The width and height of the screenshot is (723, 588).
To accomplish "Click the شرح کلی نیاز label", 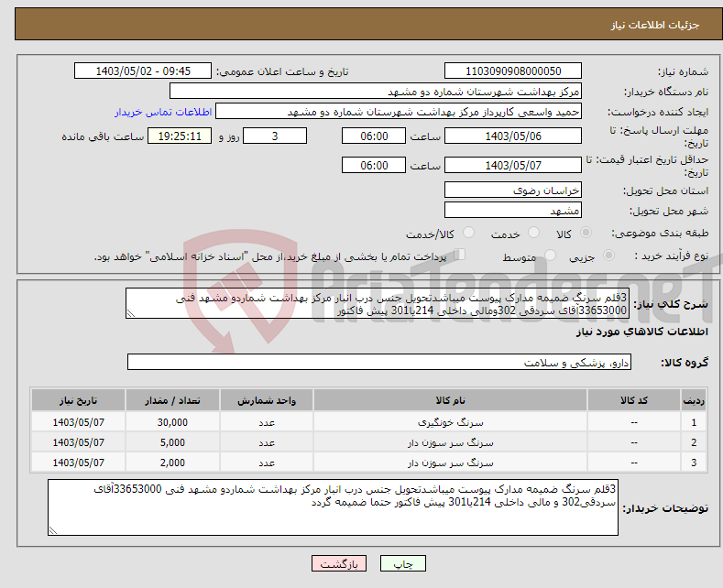I will (x=671, y=304).
